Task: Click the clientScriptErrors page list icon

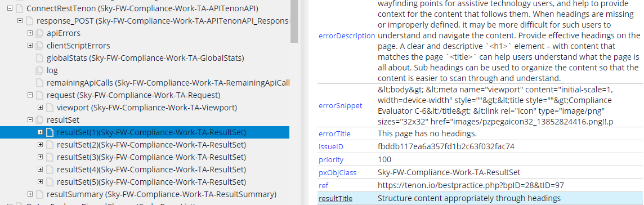Action: tap(39, 46)
